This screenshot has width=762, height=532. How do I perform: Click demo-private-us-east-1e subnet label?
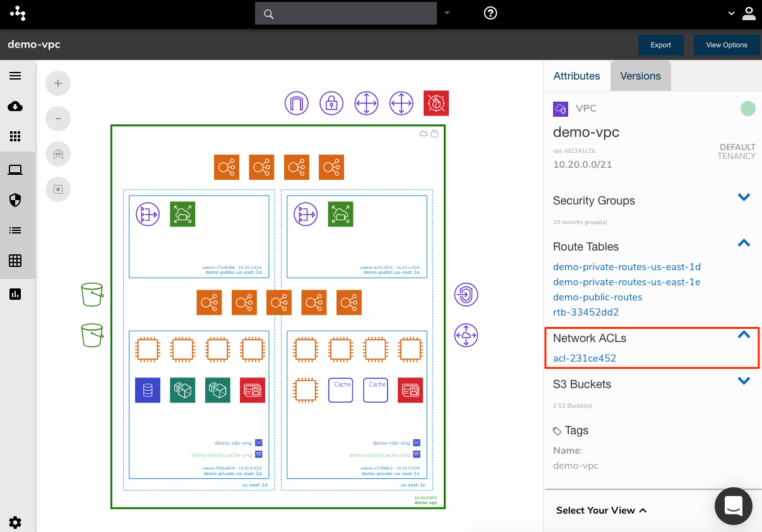[x=391, y=473]
